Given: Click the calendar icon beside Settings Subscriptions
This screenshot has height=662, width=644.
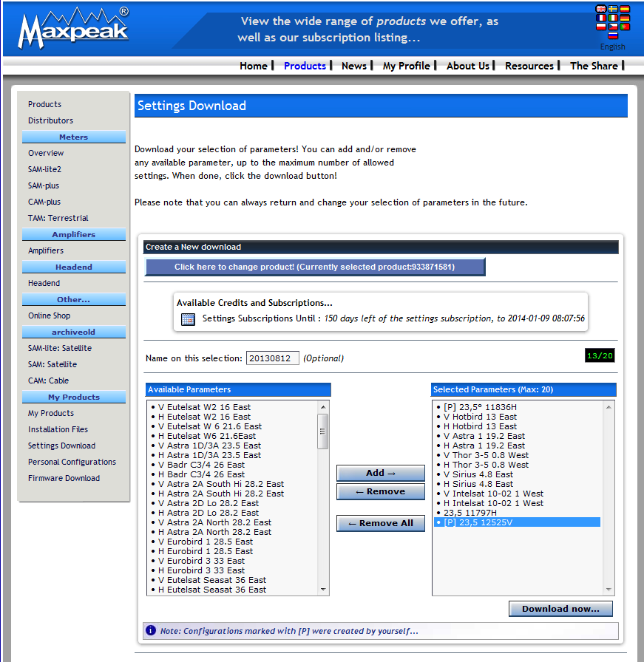Looking at the screenshot, I should tap(188, 319).
